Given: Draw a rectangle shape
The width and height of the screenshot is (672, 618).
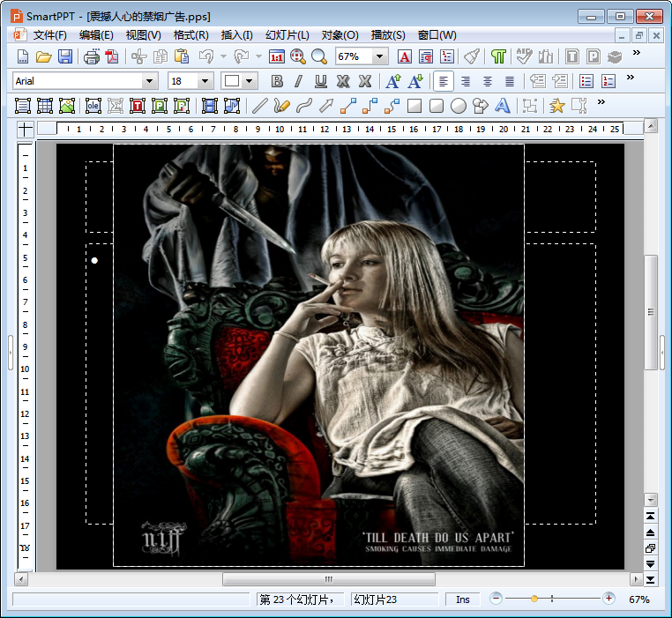Looking at the screenshot, I should click(414, 106).
